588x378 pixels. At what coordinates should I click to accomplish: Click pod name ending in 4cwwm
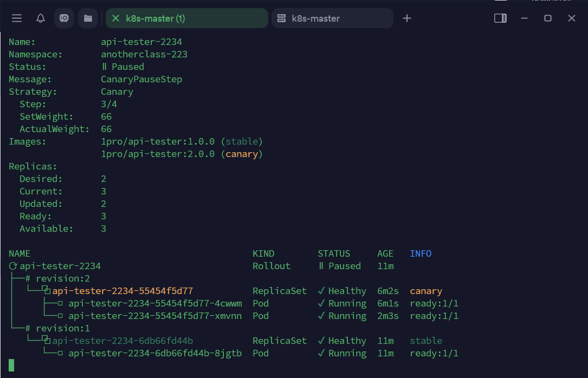point(155,303)
